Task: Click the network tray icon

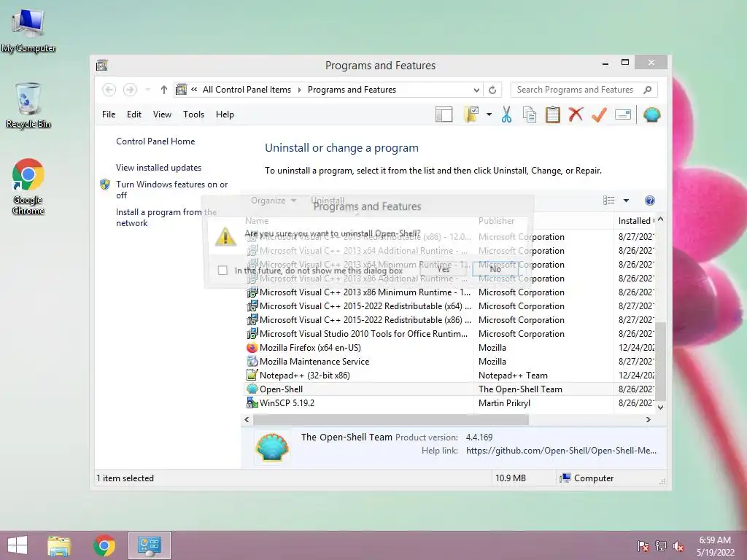Action: (x=661, y=545)
